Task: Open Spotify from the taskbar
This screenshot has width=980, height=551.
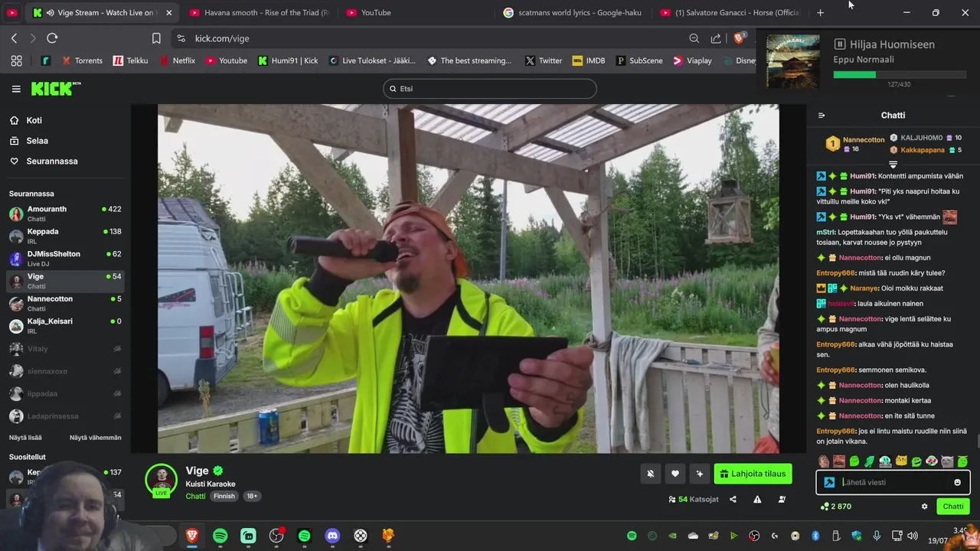Action: pyautogui.click(x=220, y=536)
